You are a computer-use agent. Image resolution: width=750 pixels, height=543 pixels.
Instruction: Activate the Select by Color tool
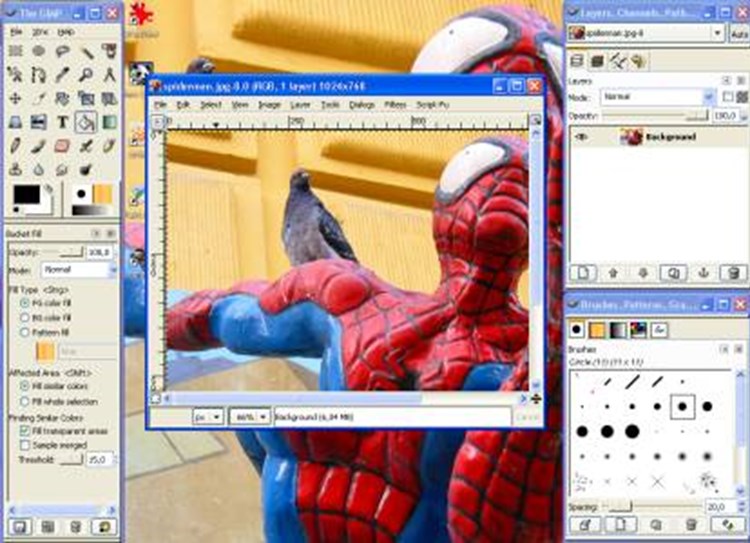tap(110, 50)
